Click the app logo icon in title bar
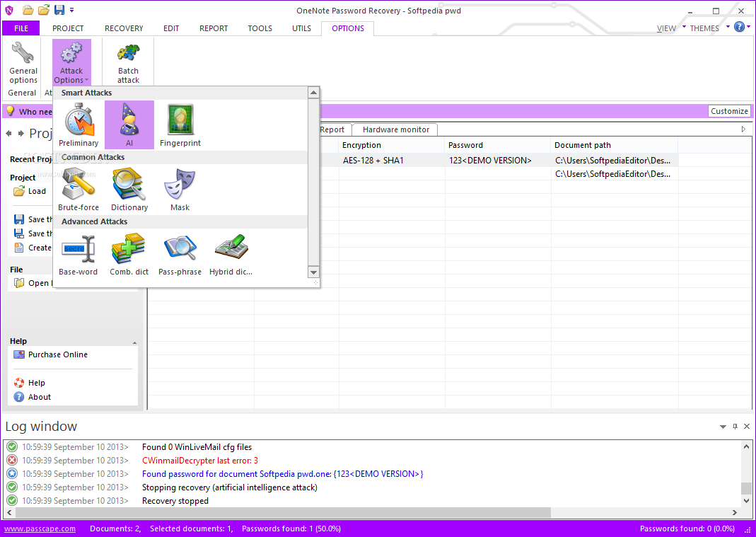This screenshot has width=756, height=537. [9, 10]
